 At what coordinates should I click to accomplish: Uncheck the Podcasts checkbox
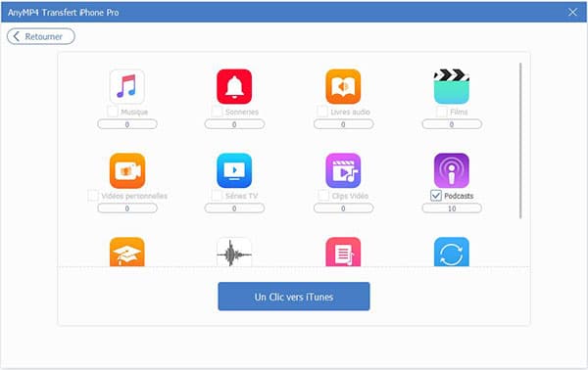(x=436, y=196)
